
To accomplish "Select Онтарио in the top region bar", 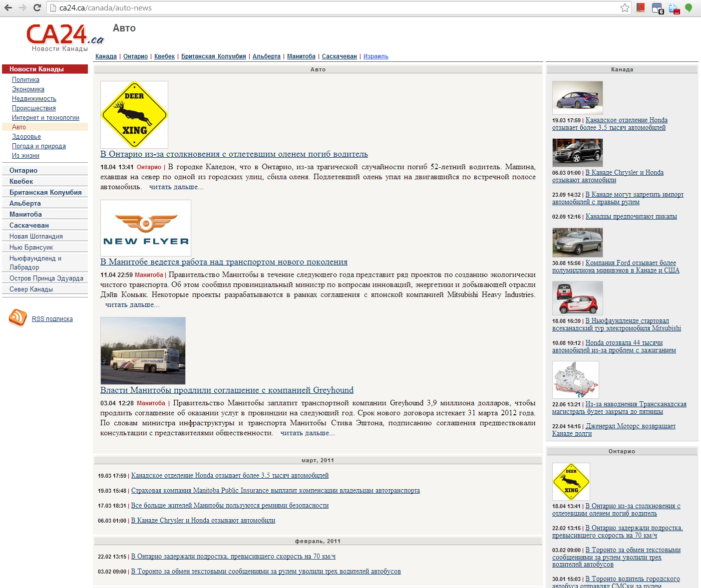I will click(x=135, y=56).
